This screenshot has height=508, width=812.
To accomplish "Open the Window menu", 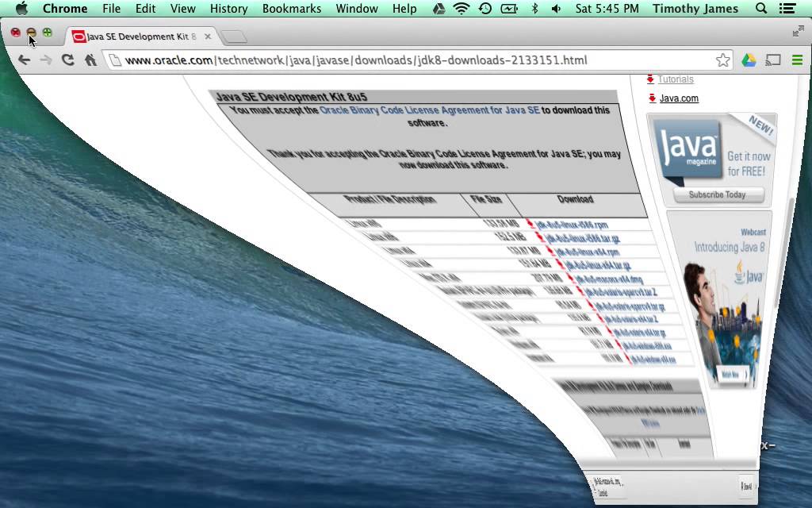I will coord(356,8).
